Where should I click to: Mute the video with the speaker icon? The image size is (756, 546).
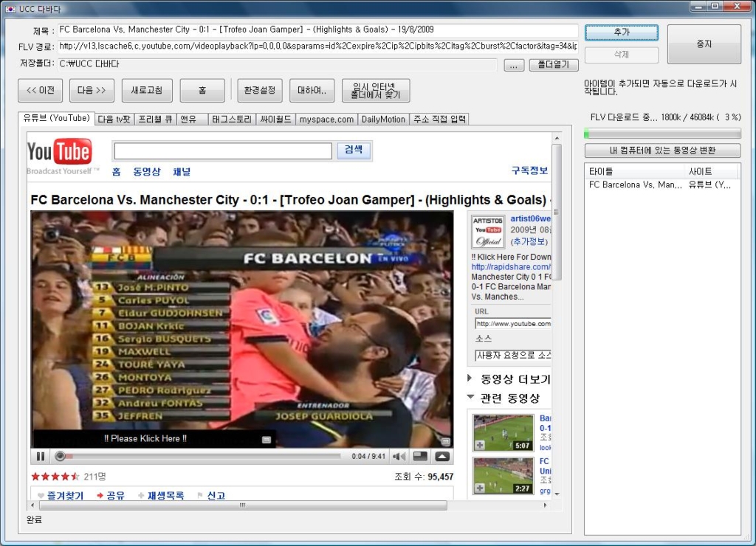(398, 456)
